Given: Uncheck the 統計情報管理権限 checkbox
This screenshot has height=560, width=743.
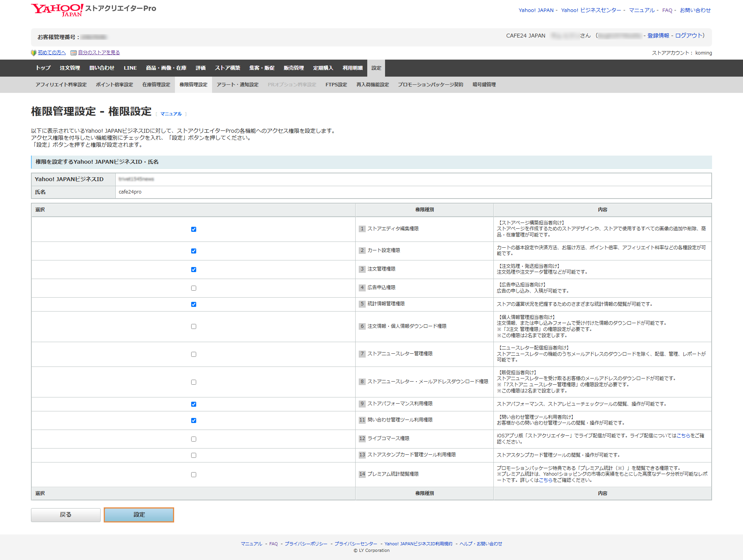Looking at the screenshot, I should point(193,304).
